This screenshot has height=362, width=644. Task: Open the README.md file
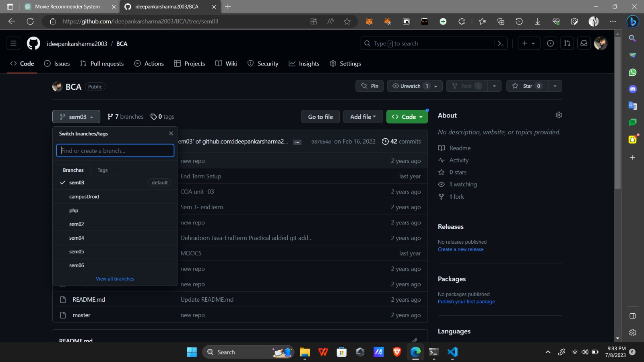89,300
